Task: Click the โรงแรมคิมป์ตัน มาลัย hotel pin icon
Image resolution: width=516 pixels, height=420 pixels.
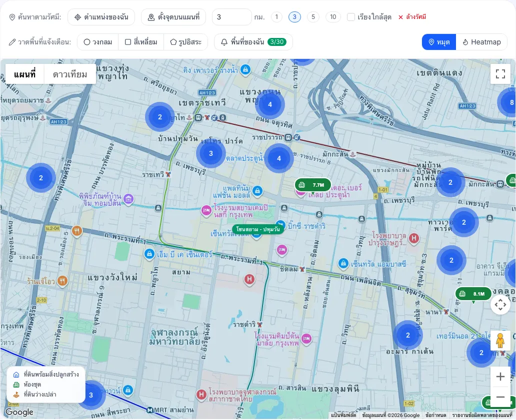Action: pos(306,339)
